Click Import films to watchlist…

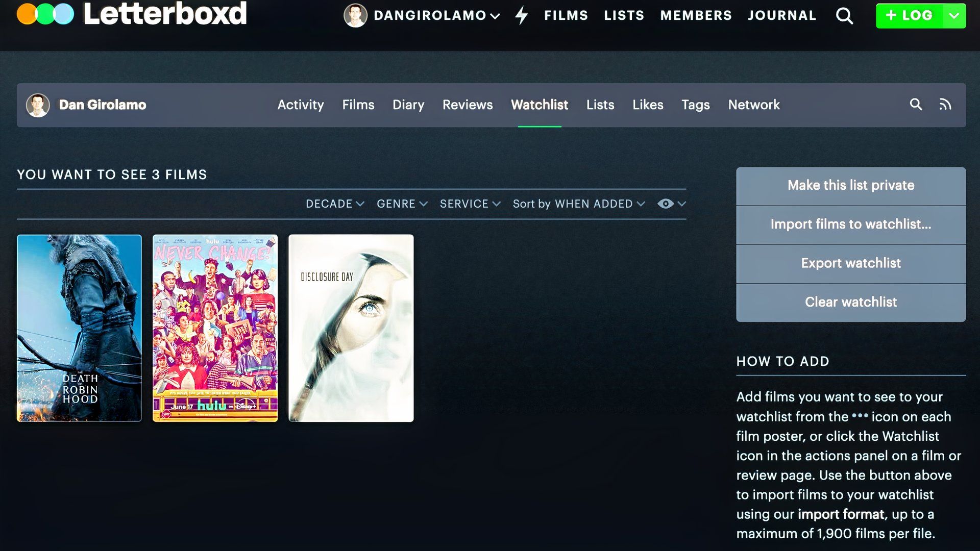851,224
